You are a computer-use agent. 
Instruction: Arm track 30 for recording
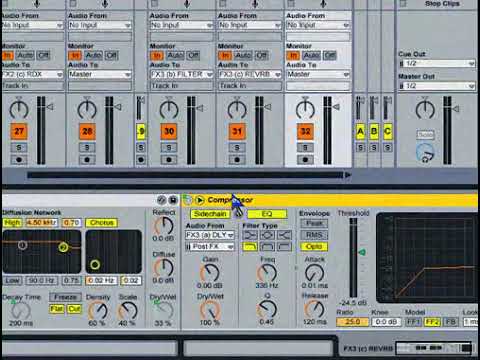pos(169,160)
